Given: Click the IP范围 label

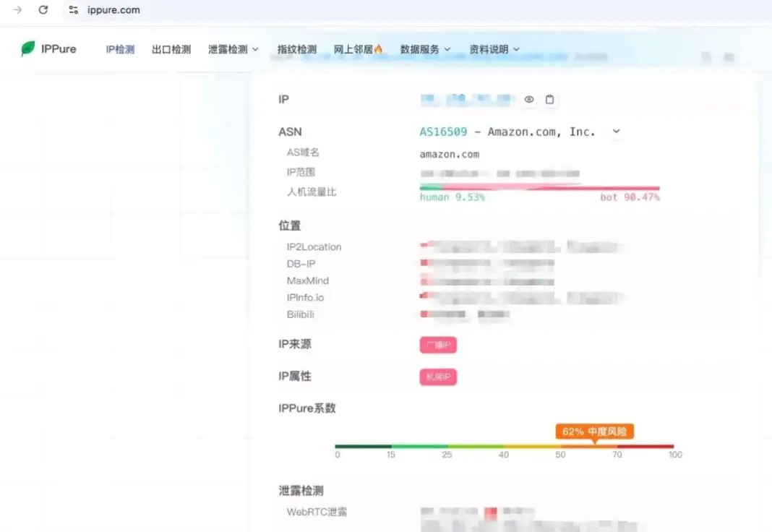Looking at the screenshot, I should 301,172.
